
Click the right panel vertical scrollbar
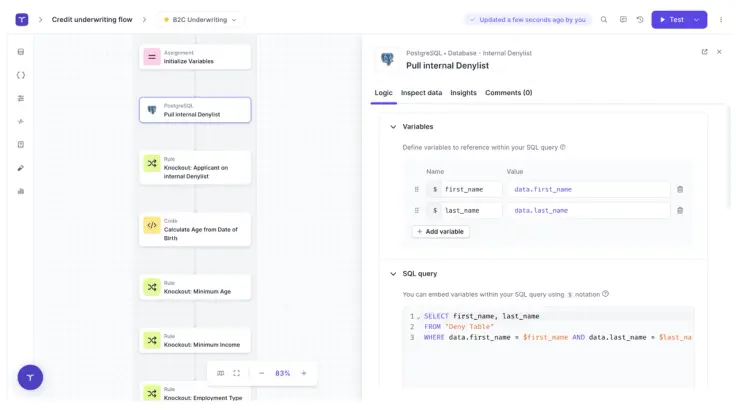(729, 157)
